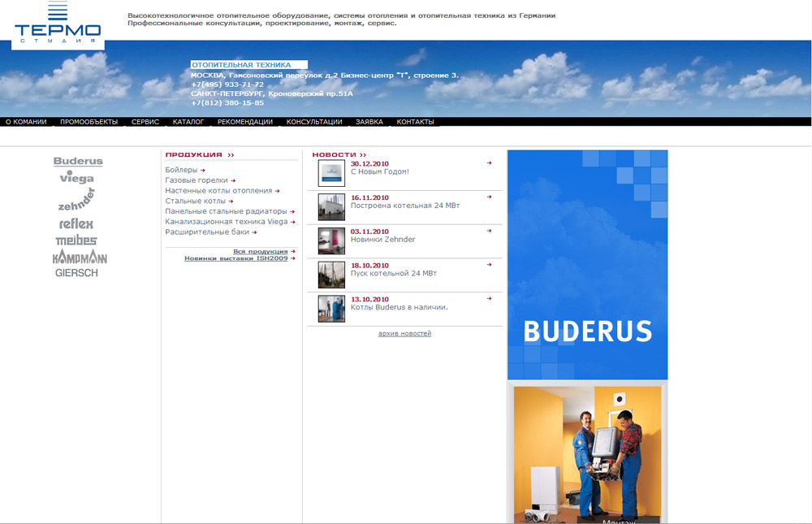Click the arrow next to Газовые горелки
Screen dimensions: 812x524
pos(233,180)
